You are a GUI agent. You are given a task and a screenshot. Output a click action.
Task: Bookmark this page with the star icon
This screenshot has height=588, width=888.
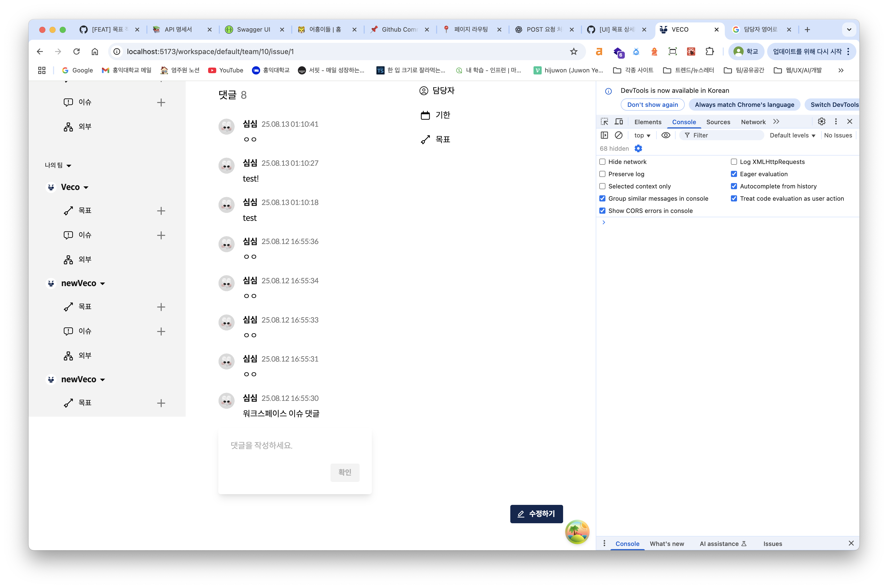click(x=573, y=51)
